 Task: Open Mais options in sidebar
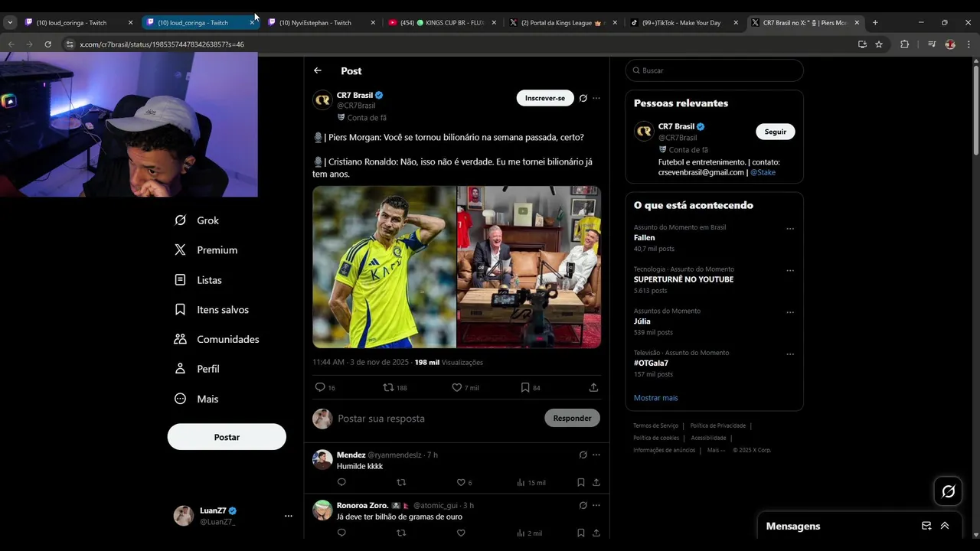pos(196,399)
